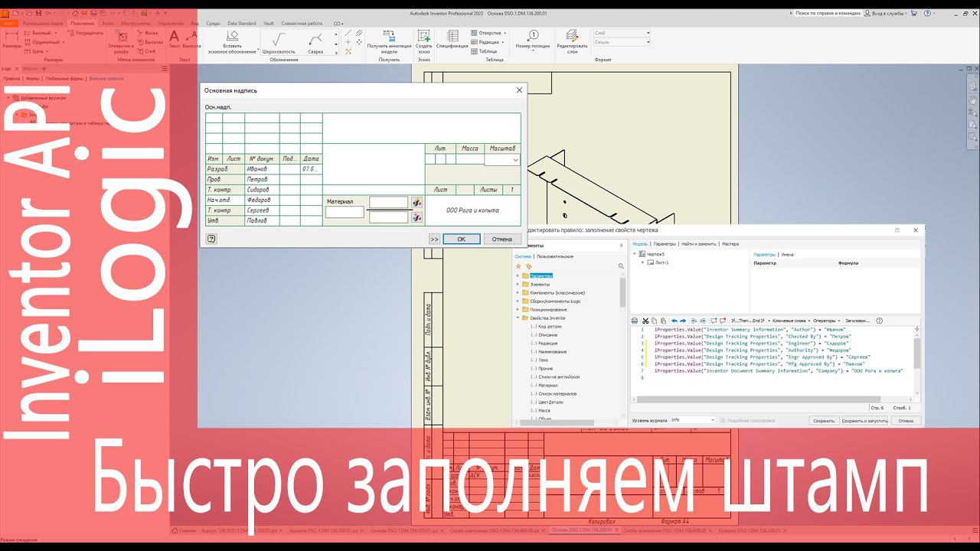Click Сохранить button in rule editor
Viewport: 980px width, 551px height.
click(x=824, y=421)
